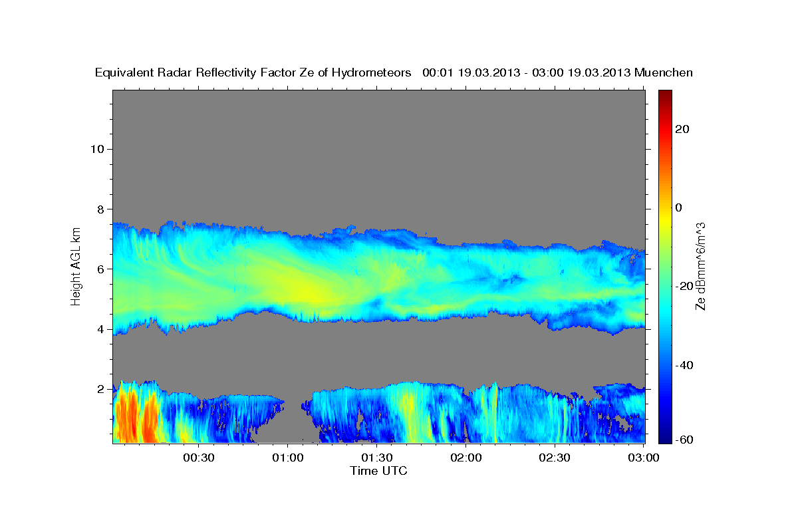Image resolution: width=798 pixels, height=532 pixels.
Task: Click the height tick label '10'
Action: 96,149
